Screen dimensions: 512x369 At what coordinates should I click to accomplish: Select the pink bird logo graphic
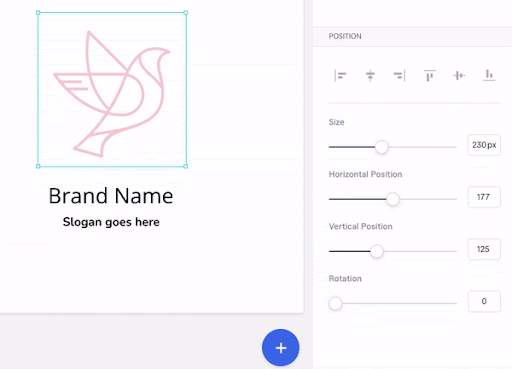(x=112, y=93)
